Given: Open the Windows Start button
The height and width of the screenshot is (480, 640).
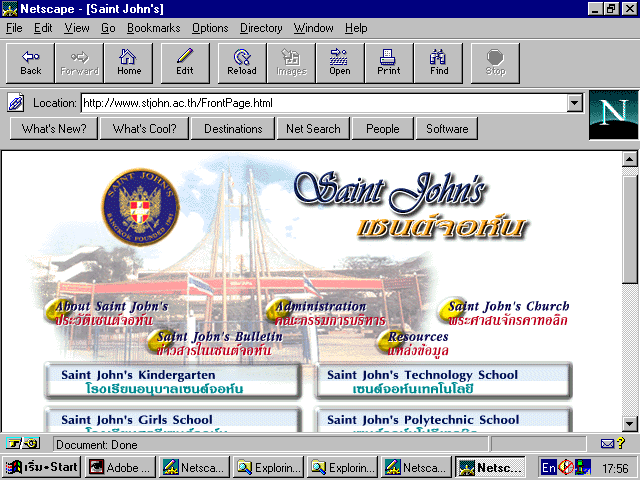Looking at the screenshot, I should pyautogui.click(x=41, y=467).
